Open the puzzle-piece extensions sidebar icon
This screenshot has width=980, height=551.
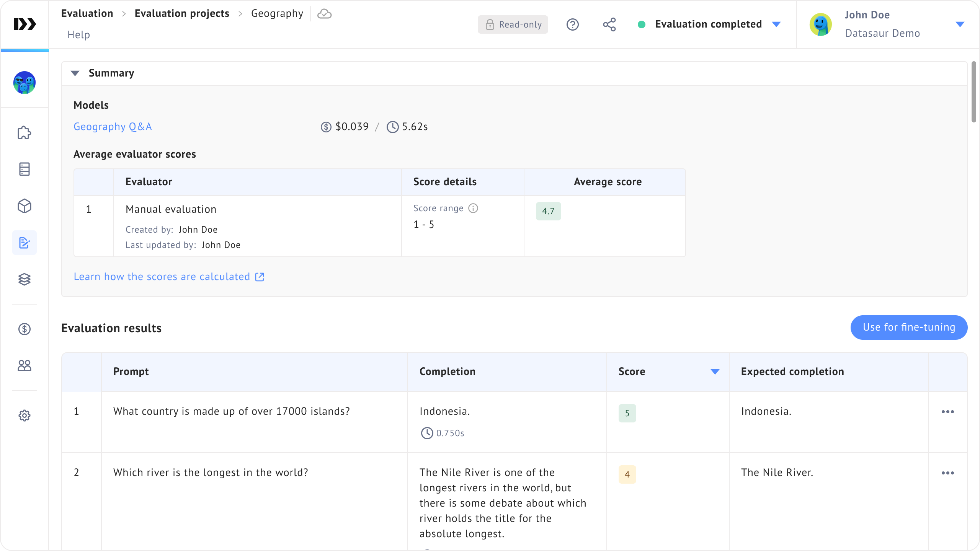pyautogui.click(x=24, y=133)
